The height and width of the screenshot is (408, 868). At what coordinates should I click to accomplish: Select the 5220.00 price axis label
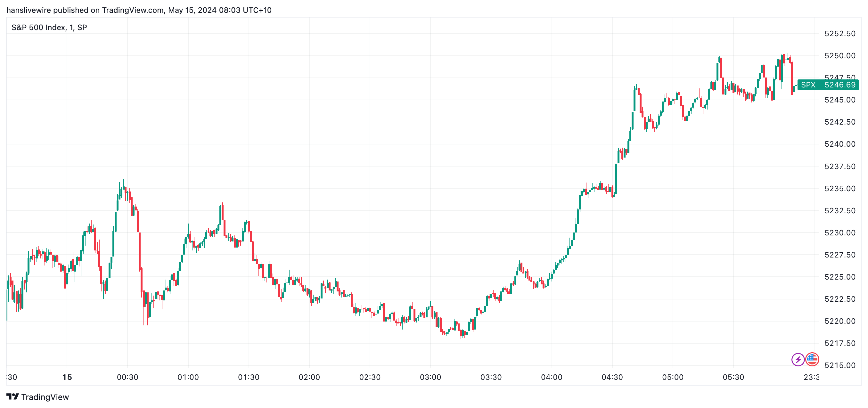tap(840, 322)
